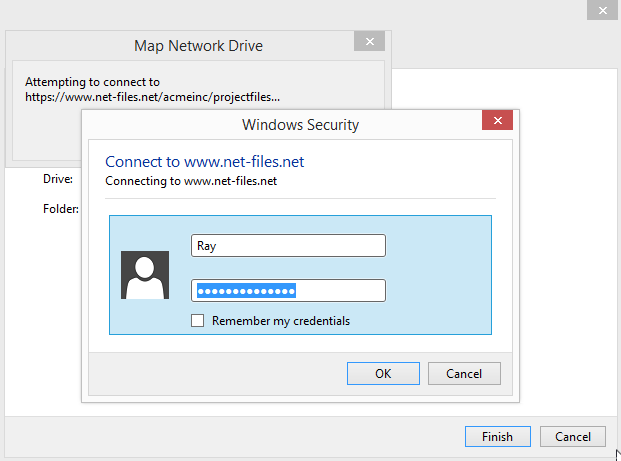621x461 pixels.
Task: Cancel the Windows Security prompt
Action: tap(464, 373)
